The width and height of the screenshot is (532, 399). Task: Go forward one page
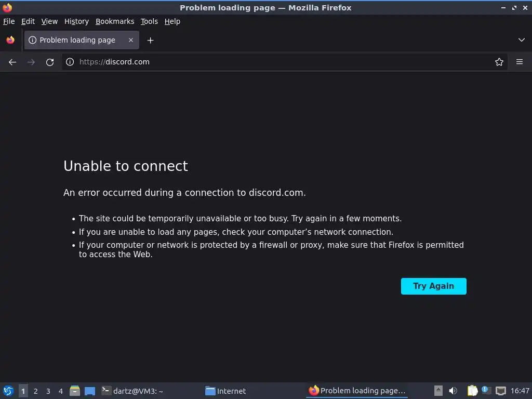click(31, 62)
